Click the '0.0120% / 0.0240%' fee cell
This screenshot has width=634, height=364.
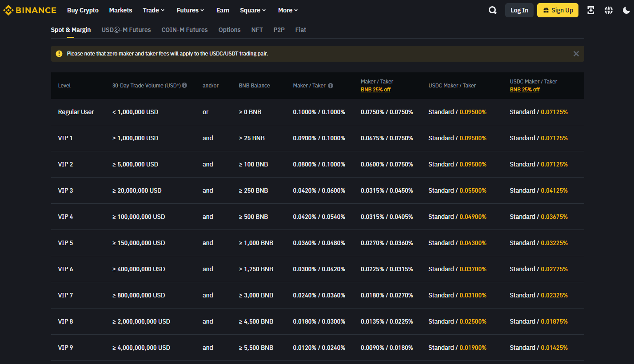coord(319,348)
